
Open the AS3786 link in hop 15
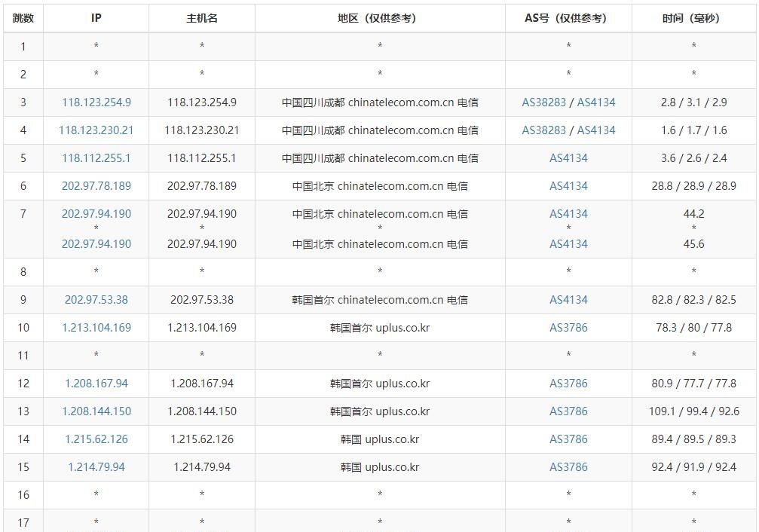pyautogui.click(x=568, y=467)
